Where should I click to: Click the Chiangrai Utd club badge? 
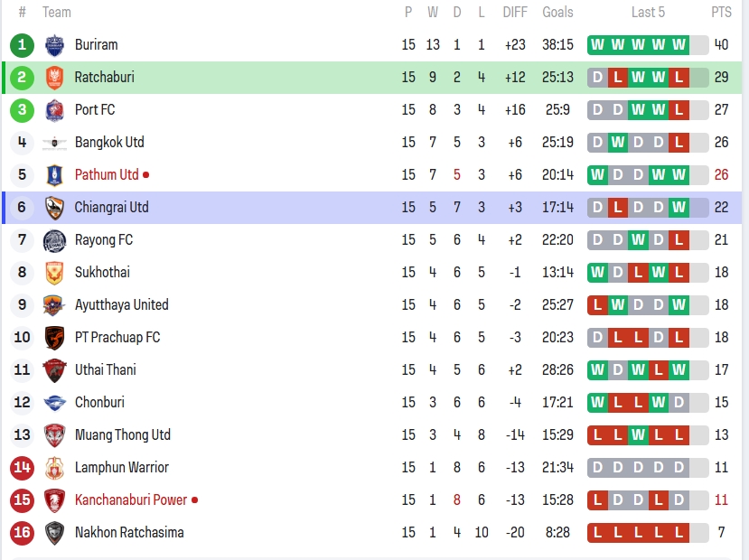coord(54,208)
